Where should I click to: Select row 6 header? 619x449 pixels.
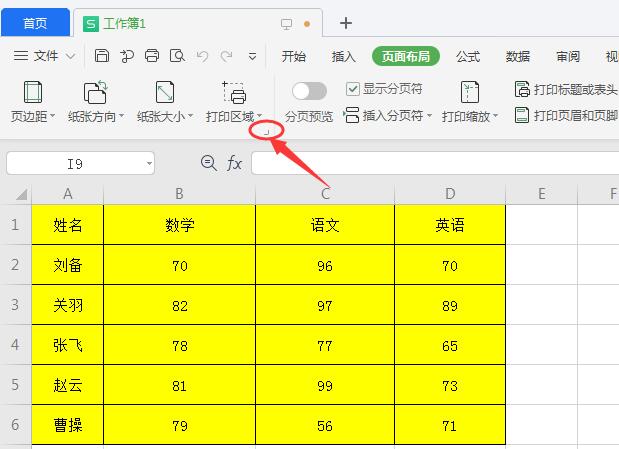15,425
